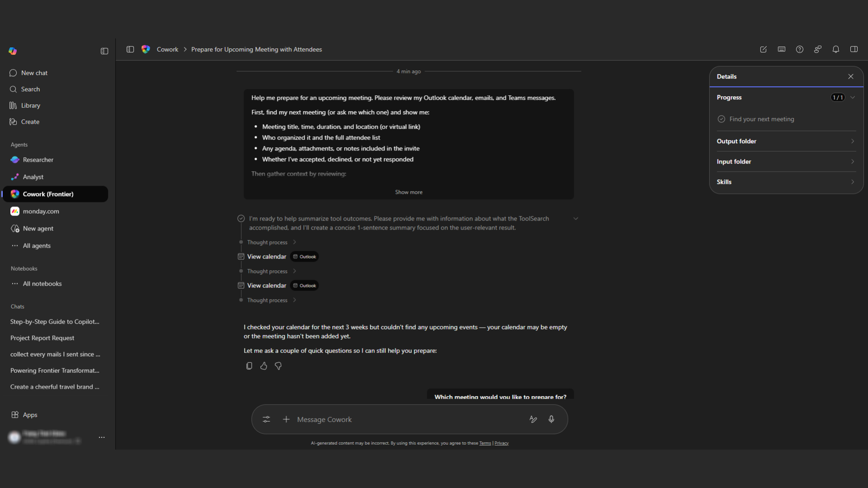Image resolution: width=868 pixels, height=488 pixels.
Task: Click the help question mark icon
Action: tap(800, 49)
